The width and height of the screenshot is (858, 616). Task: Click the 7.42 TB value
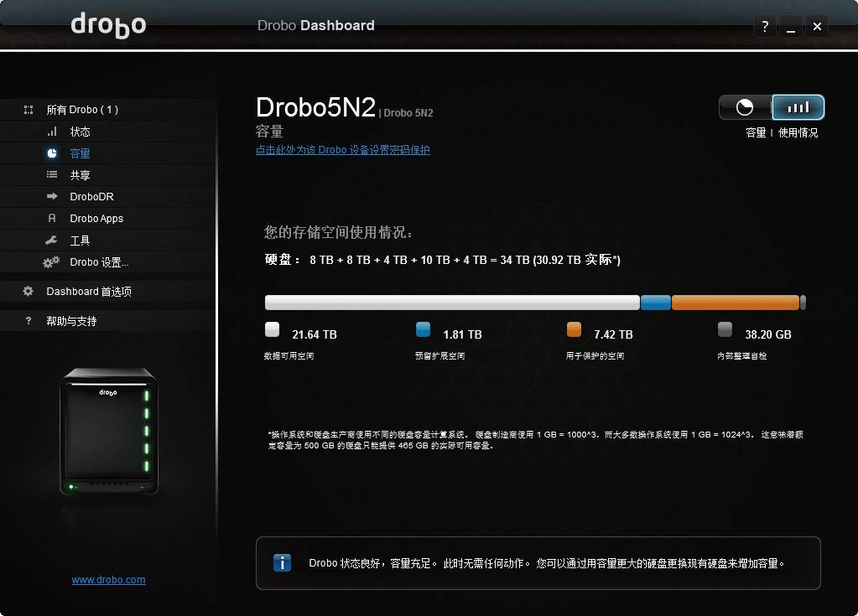tap(613, 334)
